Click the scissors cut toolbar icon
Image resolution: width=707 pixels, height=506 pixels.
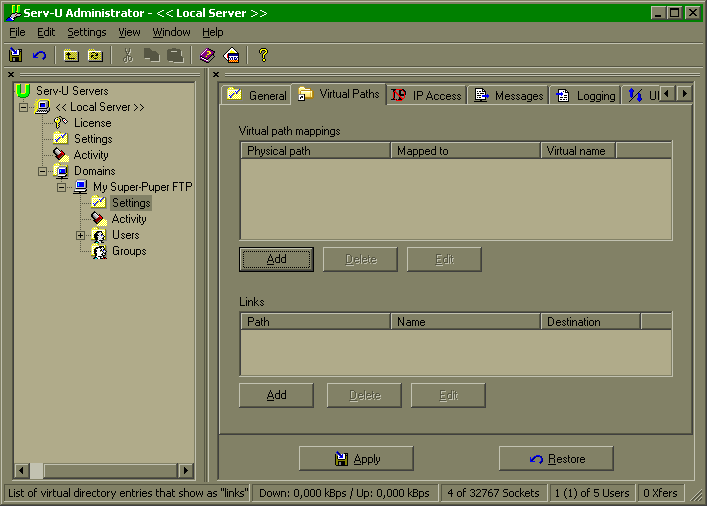(x=128, y=55)
